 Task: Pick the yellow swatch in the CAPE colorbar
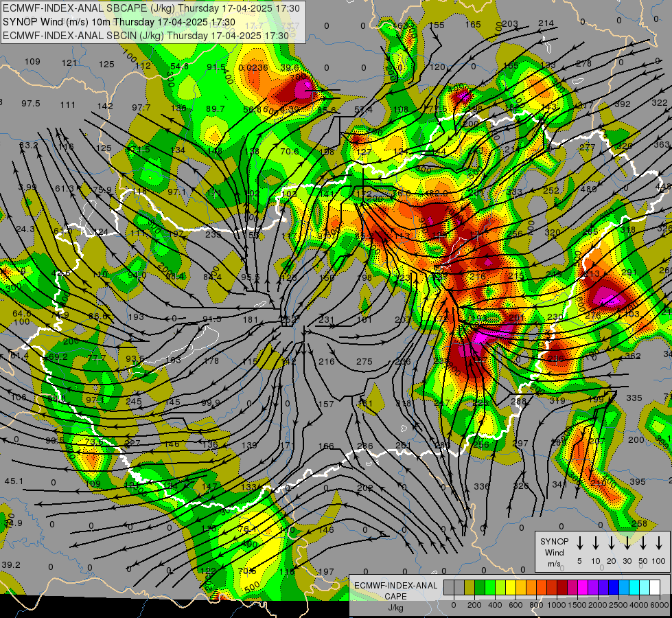pyautogui.click(x=511, y=587)
